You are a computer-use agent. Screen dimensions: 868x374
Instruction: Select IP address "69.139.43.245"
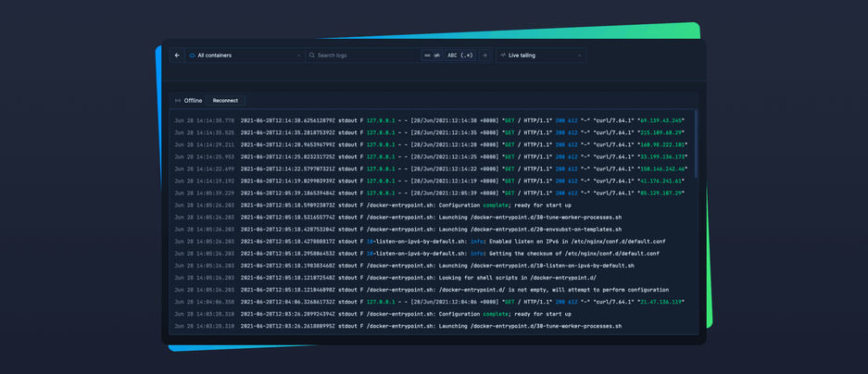(x=662, y=120)
